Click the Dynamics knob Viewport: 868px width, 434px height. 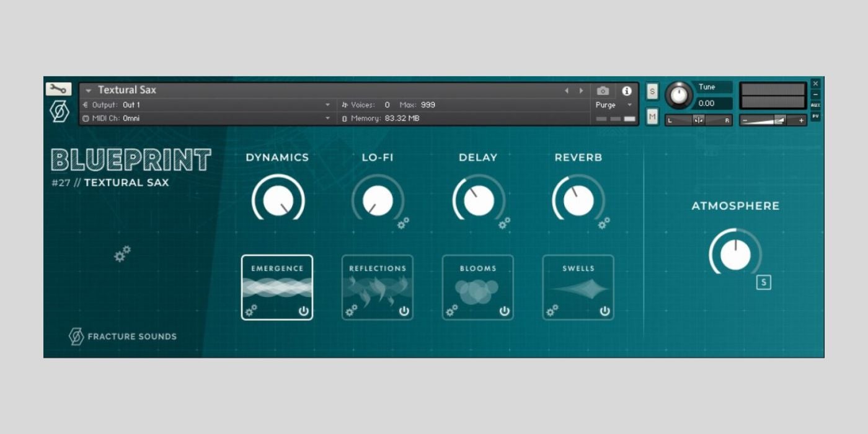[x=278, y=201]
